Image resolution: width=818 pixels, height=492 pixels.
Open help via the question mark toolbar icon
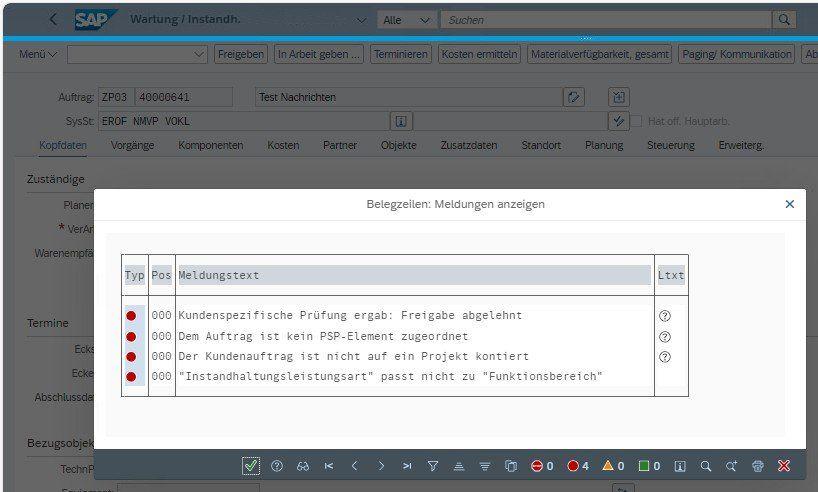[277, 465]
